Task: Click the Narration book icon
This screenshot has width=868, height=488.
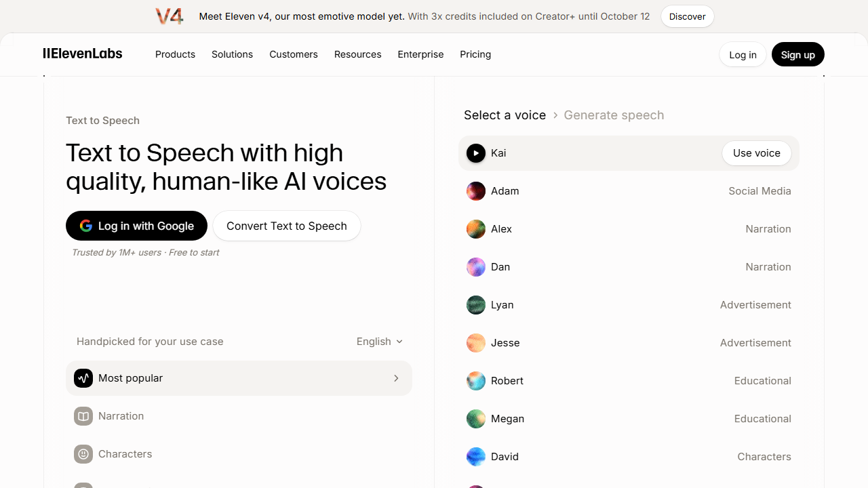Action: coord(83,416)
